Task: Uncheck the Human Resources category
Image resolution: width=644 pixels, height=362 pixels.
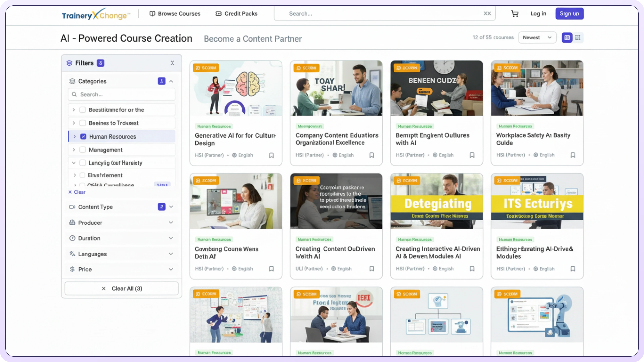Action: click(x=83, y=137)
